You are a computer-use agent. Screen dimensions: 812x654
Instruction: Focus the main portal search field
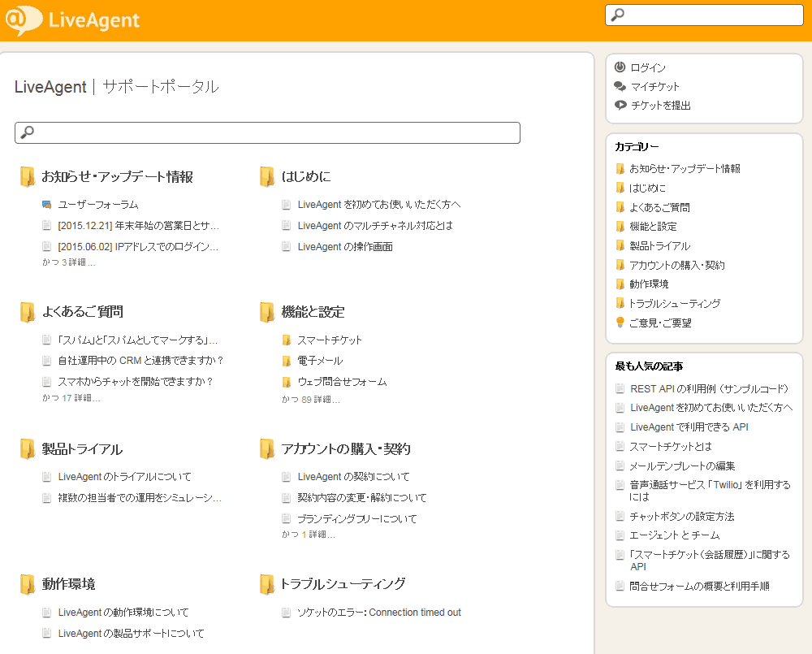click(x=267, y=132)
